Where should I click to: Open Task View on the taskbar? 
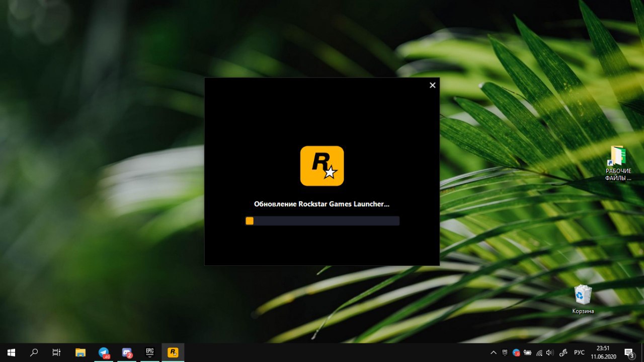pos(56,352)
